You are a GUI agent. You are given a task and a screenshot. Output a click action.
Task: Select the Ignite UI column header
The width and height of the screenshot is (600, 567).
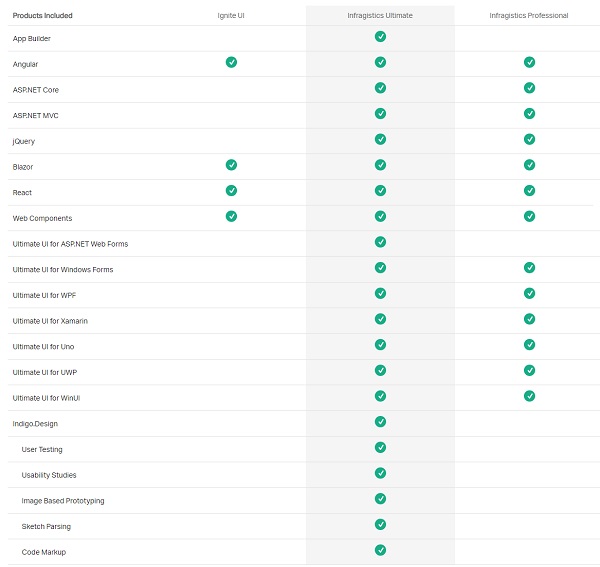231,16
